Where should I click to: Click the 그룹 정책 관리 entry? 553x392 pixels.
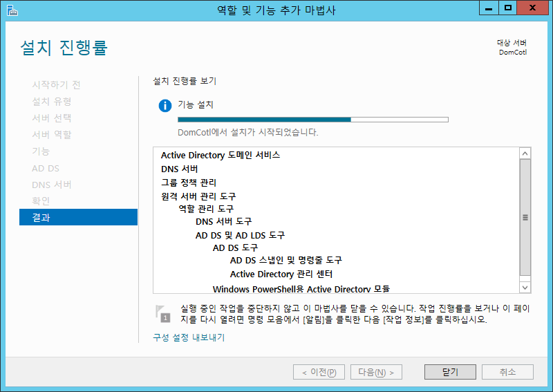tap(188, 183)
